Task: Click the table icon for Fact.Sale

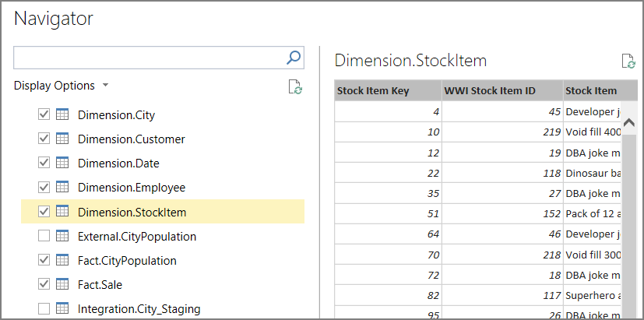Action: [x=62, y=284]
